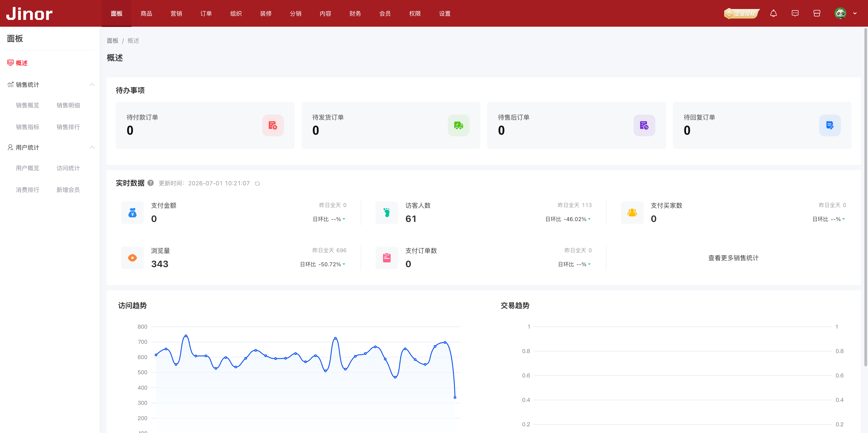The image size is (868, 433).
Task: Click the store shop icon in header
Action: click(817, 14)
